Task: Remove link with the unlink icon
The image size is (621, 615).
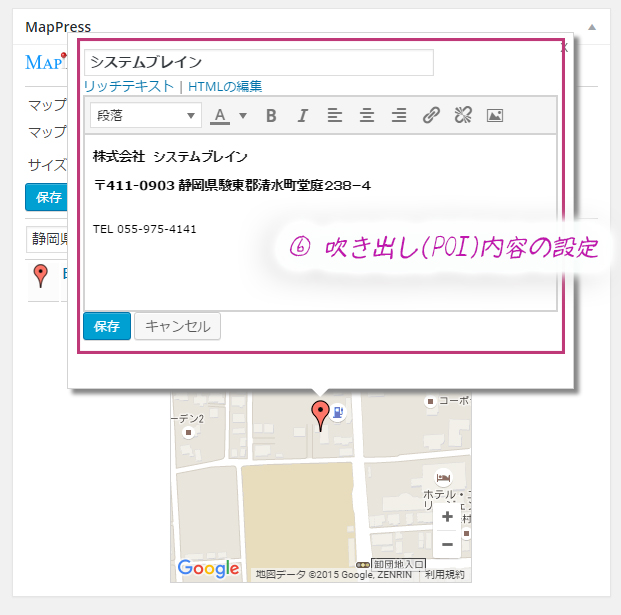Action: [x=462, y=115]
